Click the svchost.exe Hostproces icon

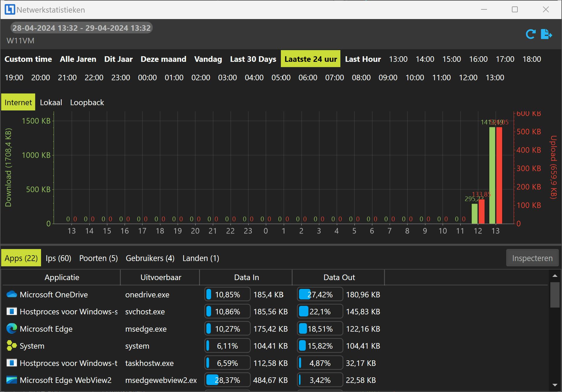click(x=11, y=311)
